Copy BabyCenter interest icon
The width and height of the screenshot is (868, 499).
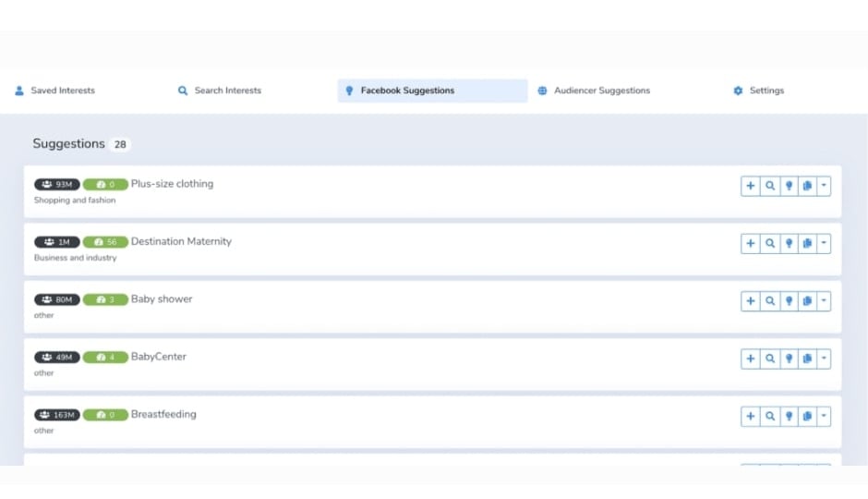(x=807, y=359)
